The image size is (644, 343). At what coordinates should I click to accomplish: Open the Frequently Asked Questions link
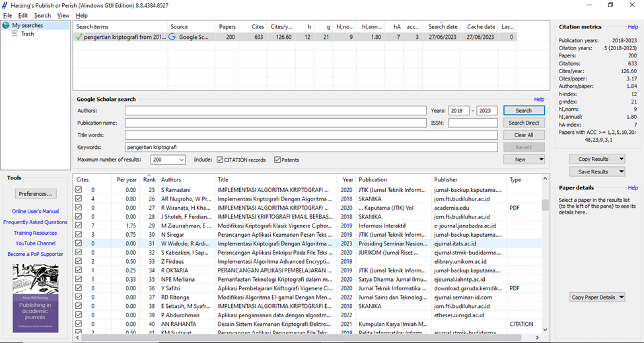pos(35,222)
